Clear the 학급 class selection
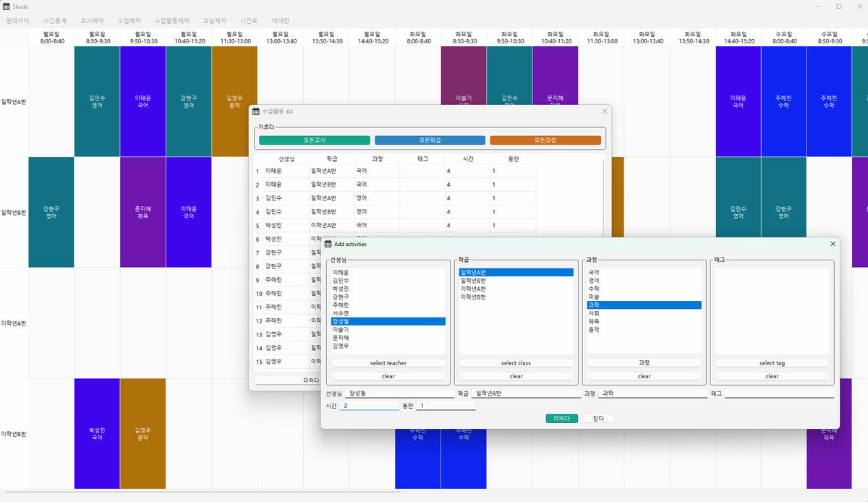The height and width of the screenshot is (502, 868). (516, 376)
